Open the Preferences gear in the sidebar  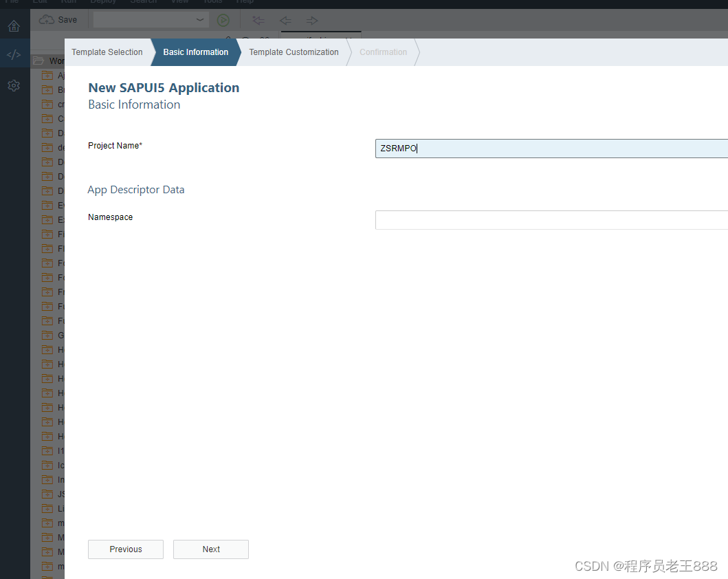pos(14,85)
